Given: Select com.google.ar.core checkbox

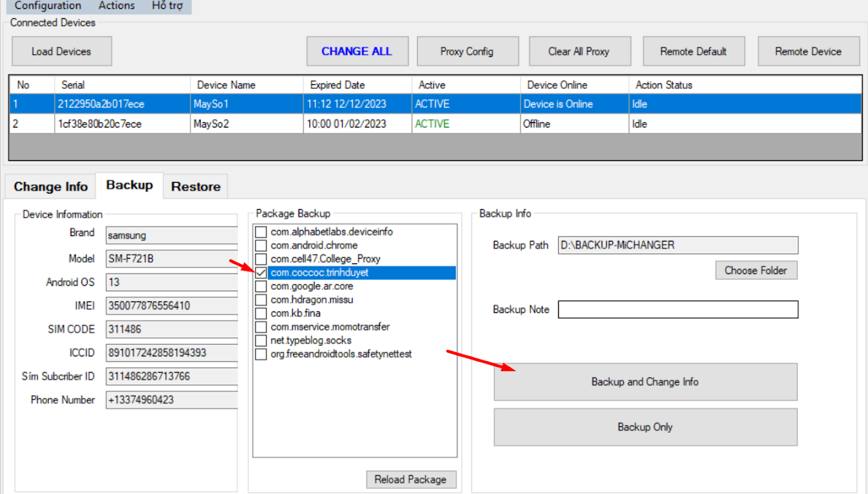Looking at the screenshot, I should (x=261, y=286).
